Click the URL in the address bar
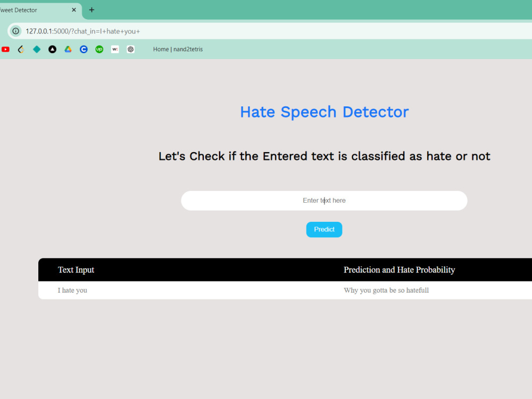 pyautogui.click(x=83, y=31)
